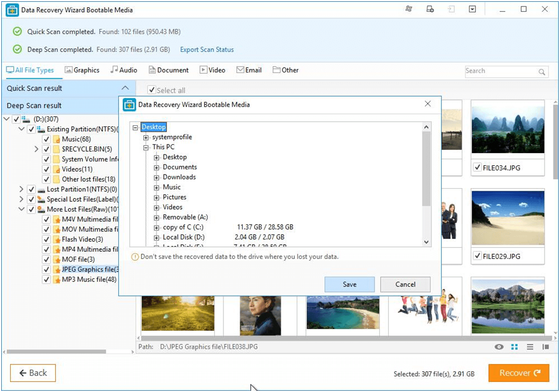The image size is (560, 392).
Task: Toggle the Select all checkbox
Action: (x=152, y=90)
